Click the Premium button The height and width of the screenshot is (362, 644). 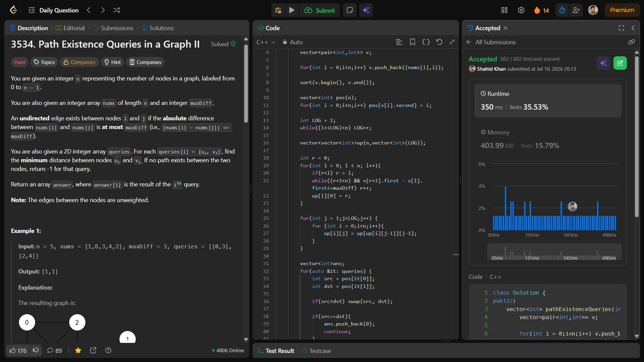(x=622, y=10)
